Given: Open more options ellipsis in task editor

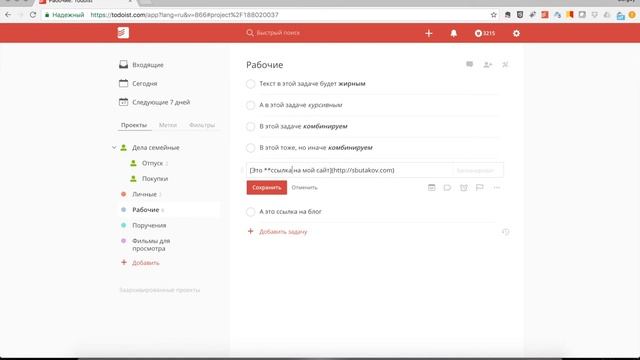Looking at the screenshot, I should [x=497, y=188].
